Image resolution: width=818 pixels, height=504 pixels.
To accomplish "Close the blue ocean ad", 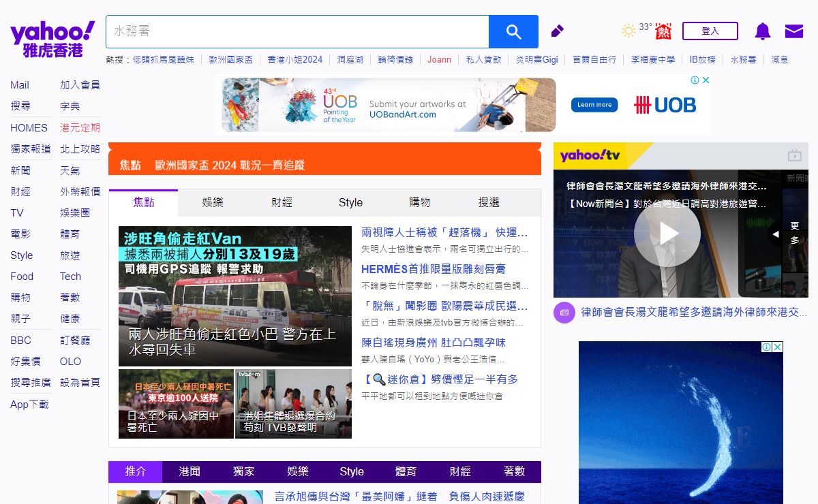I will (778, 347).
